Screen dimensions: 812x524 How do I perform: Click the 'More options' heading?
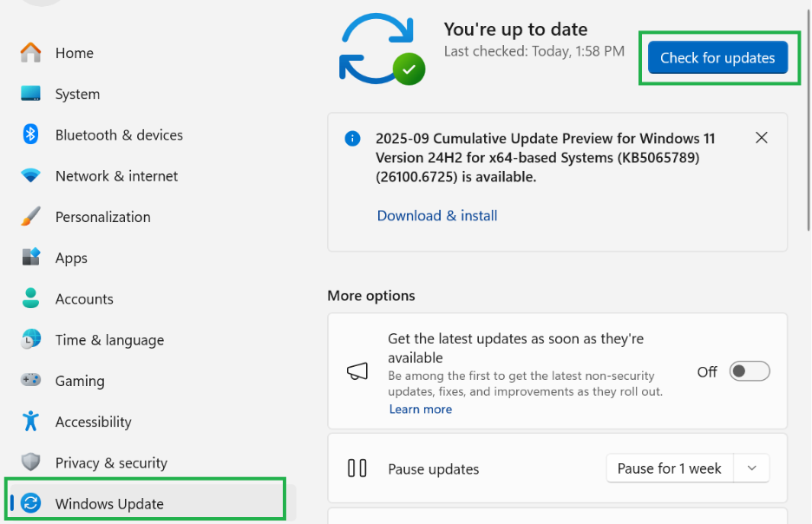pyautogui.click(x=371, y=296)
